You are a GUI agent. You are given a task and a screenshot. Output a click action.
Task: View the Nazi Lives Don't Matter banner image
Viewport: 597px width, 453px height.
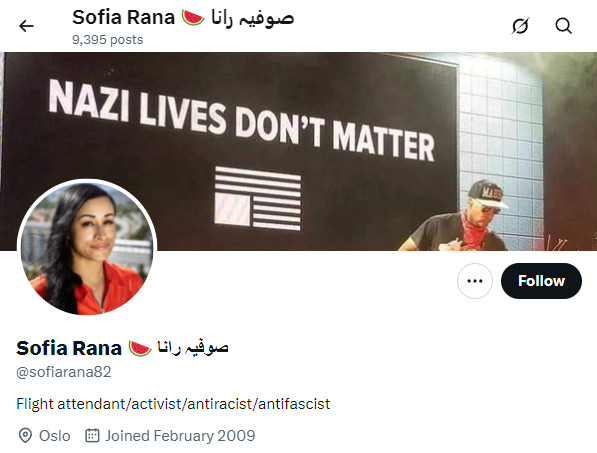coord(298,151)
